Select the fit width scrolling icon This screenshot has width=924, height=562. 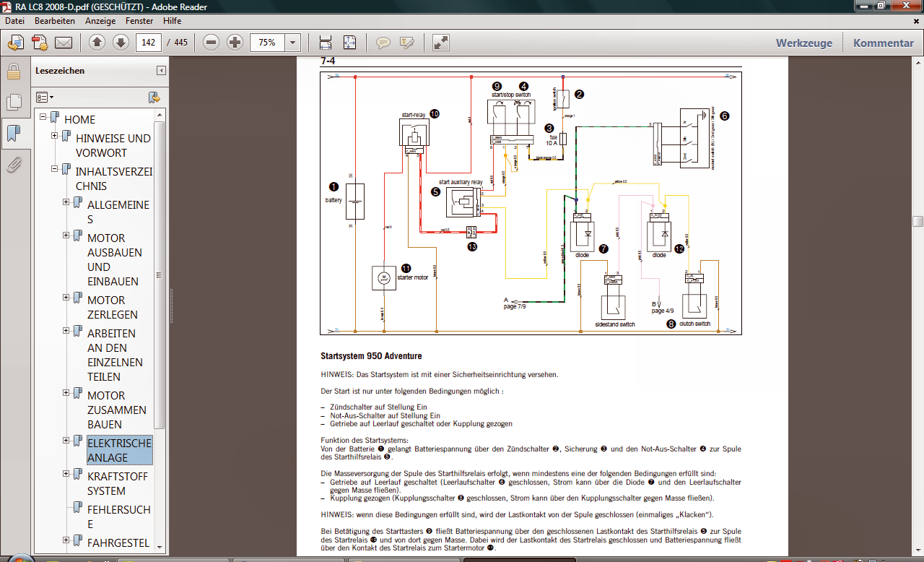[x=326, y=43]
